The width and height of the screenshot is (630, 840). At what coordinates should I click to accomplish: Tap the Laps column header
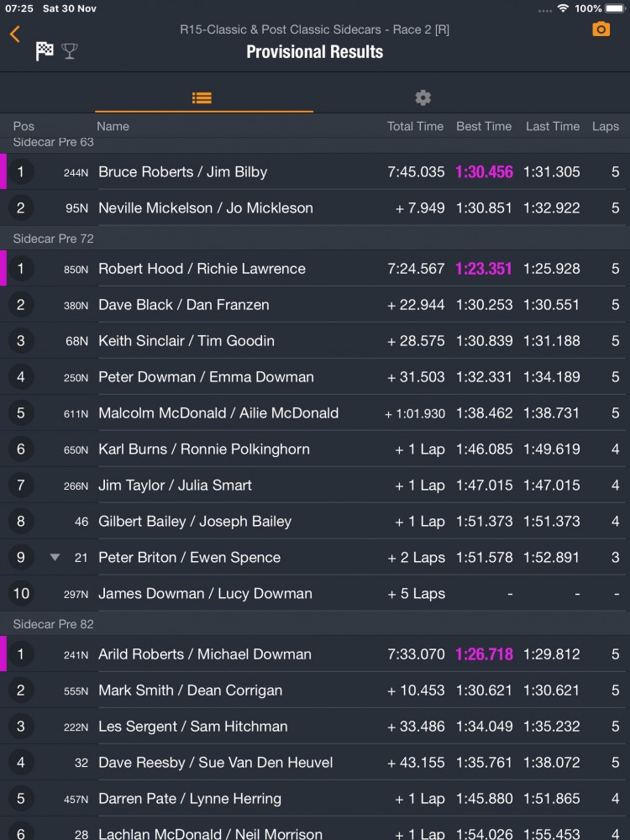click(605, 126)
